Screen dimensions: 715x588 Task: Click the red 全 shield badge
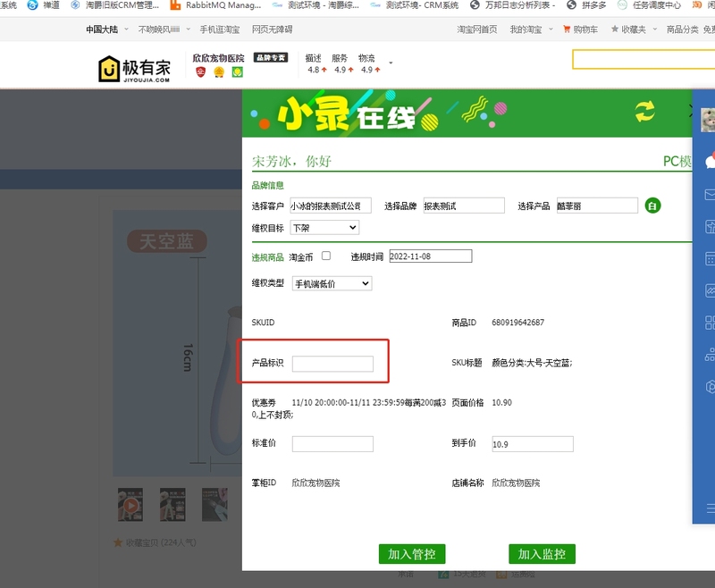point(200,72)
